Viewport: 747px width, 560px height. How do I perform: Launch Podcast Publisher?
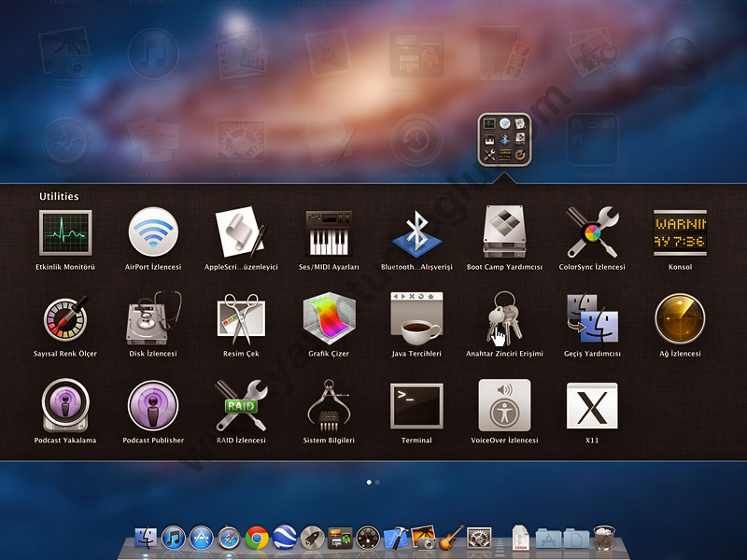[x=153, y=405]
